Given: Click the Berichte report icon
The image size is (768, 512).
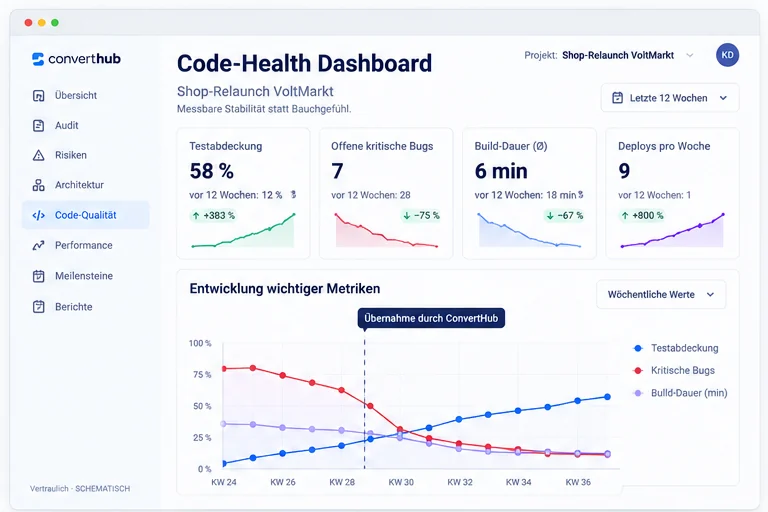Looking at the screenshot, I should click(38, 307).
